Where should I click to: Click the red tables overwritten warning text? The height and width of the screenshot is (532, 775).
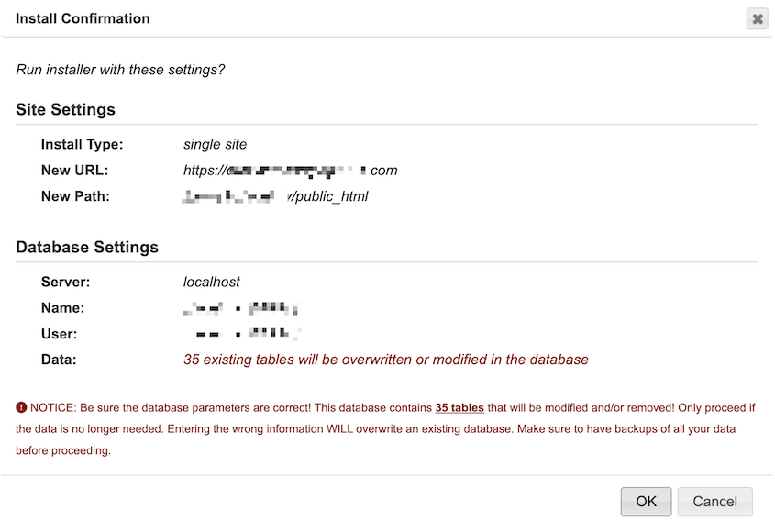[x=386, y=360]
